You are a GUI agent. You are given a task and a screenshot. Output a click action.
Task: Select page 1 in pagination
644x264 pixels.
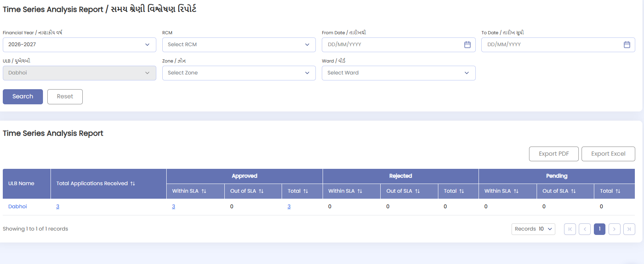[x=599, y=229]
